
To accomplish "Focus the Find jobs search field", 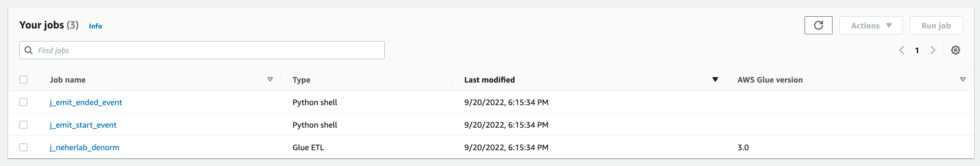I will pyautogui.click(x=202, y=50).
